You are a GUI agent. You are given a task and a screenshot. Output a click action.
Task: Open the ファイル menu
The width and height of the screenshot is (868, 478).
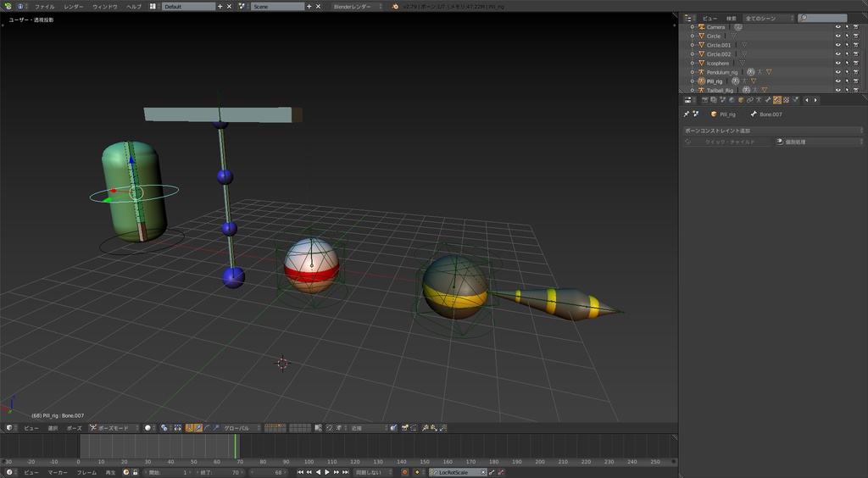pyautogui.click(x=44, y=7)
